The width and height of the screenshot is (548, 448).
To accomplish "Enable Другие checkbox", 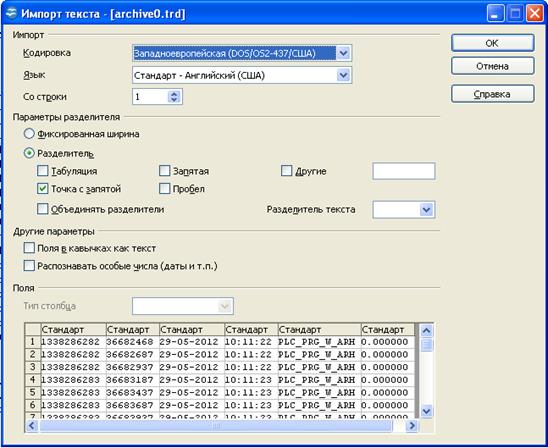I will click(286, 171).
